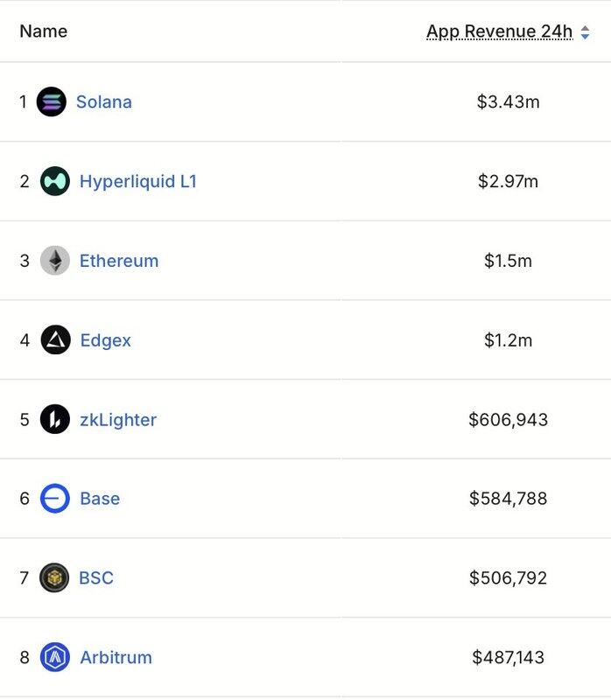Click the Solana chain logo icon
The image size is (611, 700).
[52, 102]
